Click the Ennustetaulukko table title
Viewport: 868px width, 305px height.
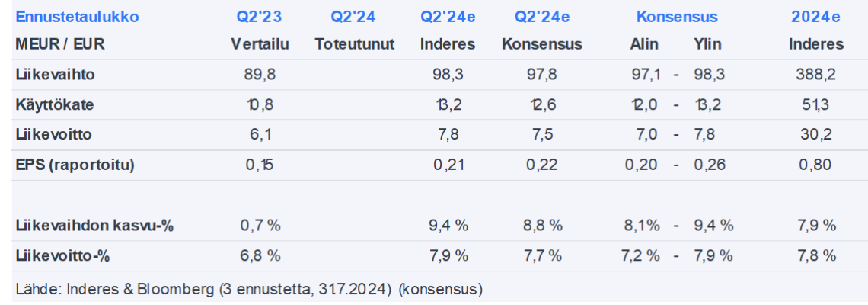(x=77, y=17)
